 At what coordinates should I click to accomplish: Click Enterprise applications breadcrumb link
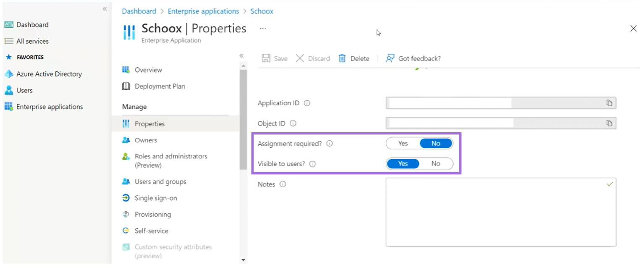point(203,11)
